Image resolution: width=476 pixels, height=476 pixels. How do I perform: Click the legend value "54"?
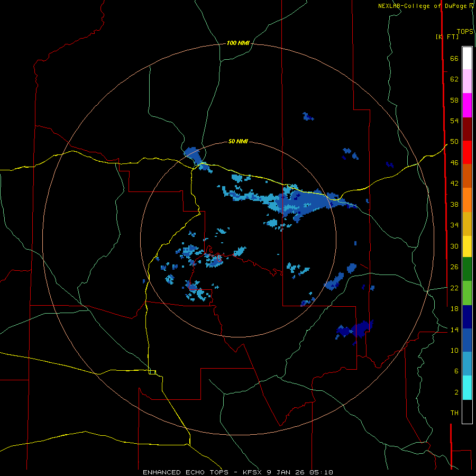tap(454, 121)
